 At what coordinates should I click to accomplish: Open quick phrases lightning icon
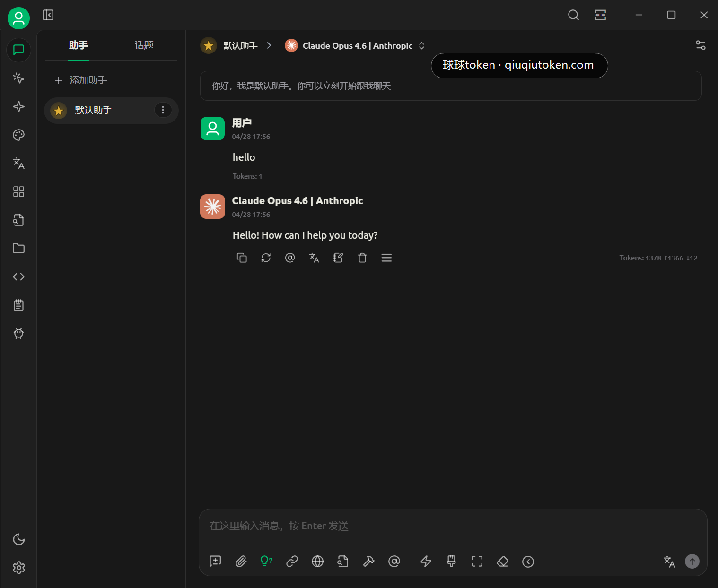pos(426,561)
